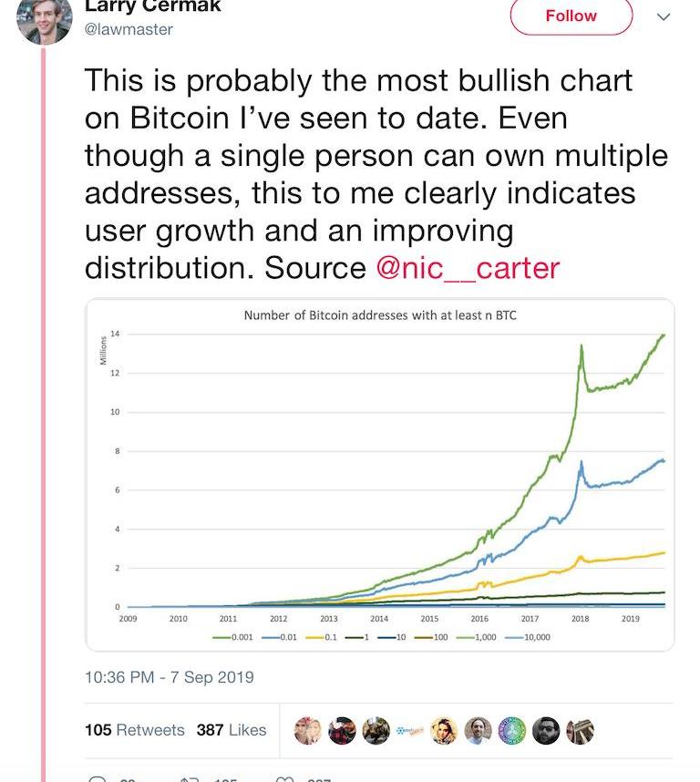View the 387 Likes list

click(x=232, y=730)
